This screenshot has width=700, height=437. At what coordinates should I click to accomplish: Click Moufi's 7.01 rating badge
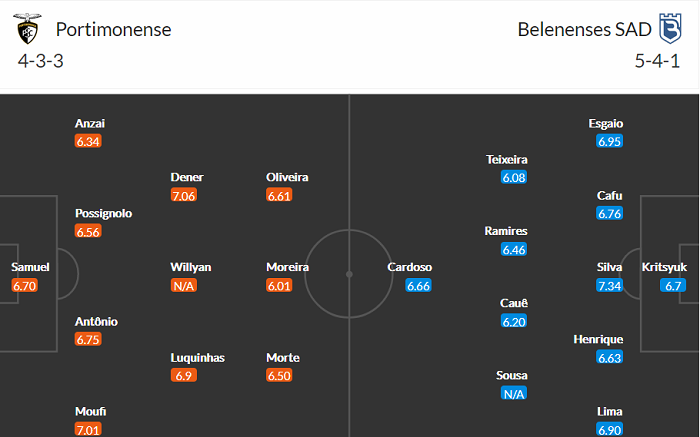(x=89, y=430)
